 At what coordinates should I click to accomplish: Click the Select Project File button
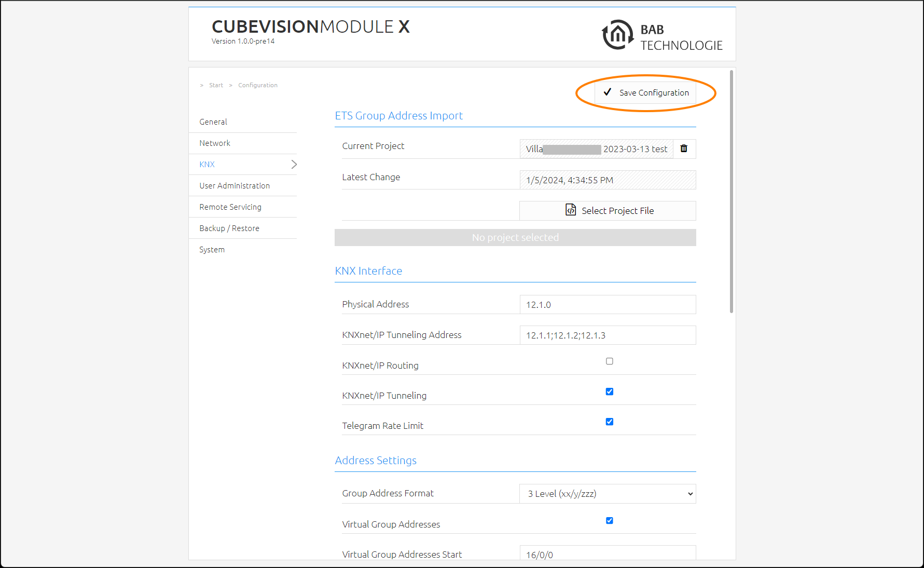[608, 210]
